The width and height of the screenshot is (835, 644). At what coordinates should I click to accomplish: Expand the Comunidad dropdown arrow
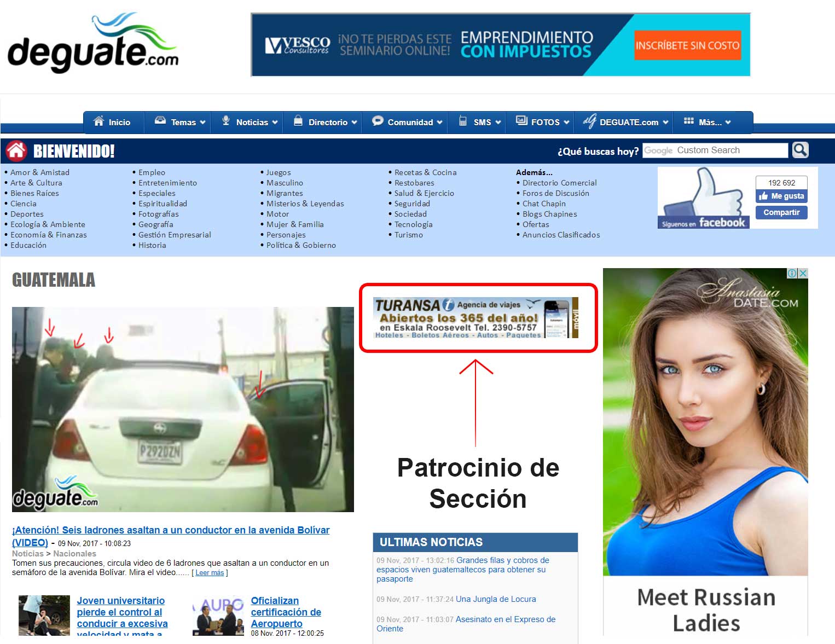tap(439, 123)
